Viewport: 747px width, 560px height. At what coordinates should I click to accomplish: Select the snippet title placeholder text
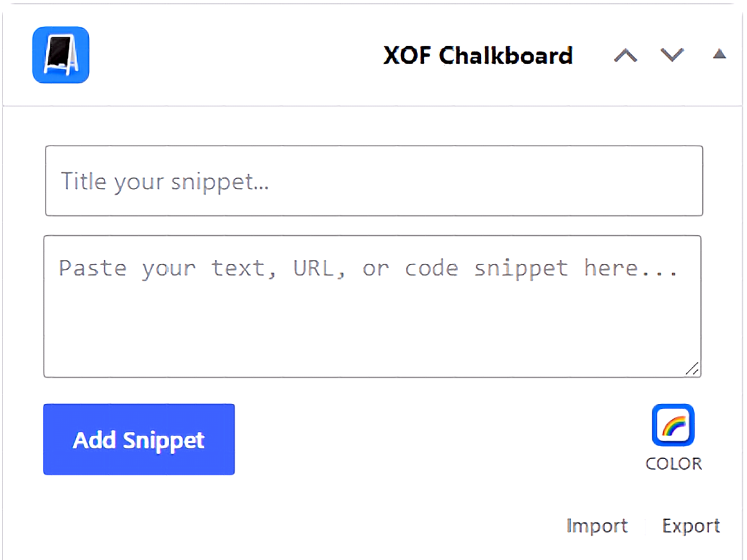point(164,182)
